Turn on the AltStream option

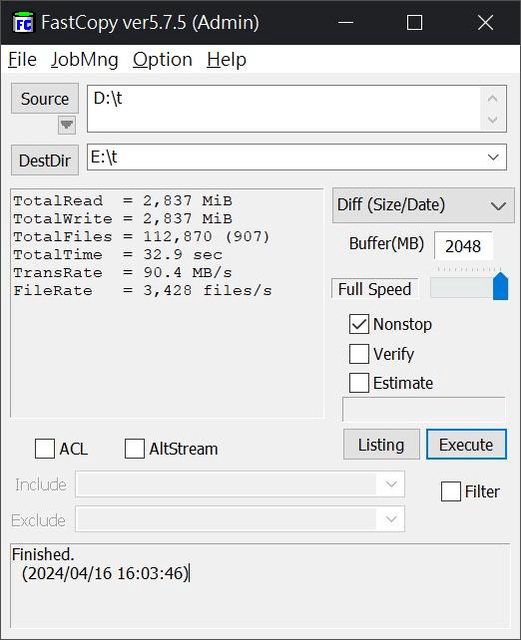click(x=135, y=449)
